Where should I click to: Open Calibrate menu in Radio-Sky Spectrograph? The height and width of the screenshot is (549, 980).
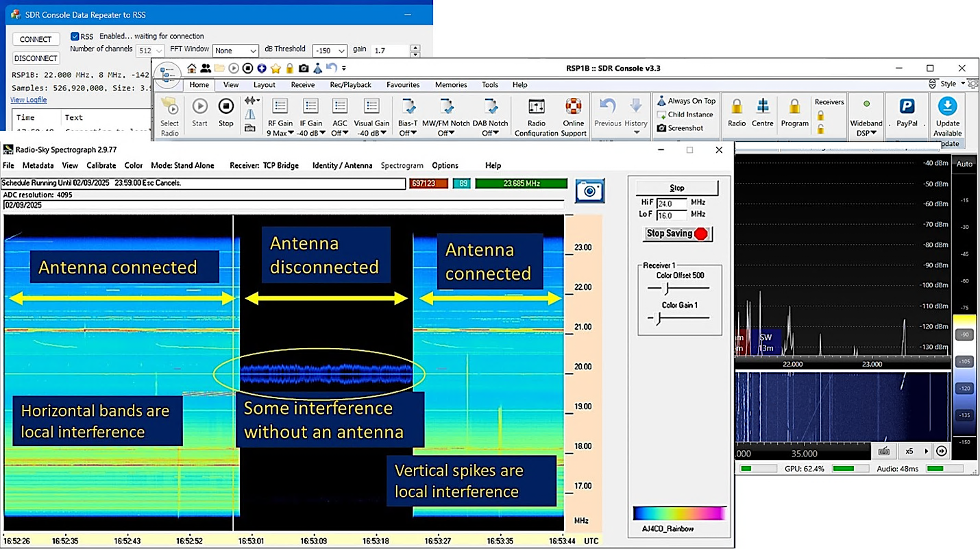(101, 165)
